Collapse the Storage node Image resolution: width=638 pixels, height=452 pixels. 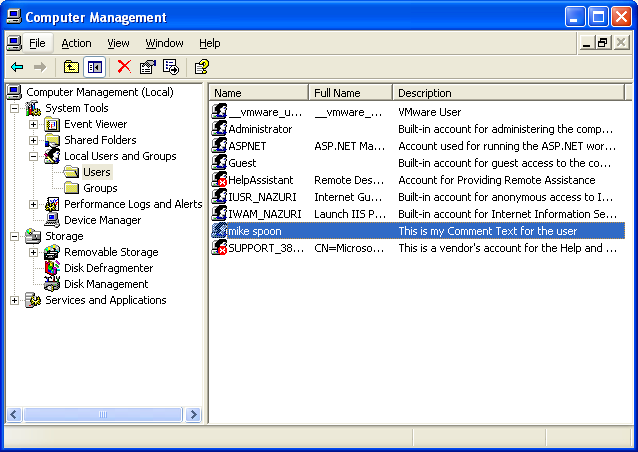tap(14, 236)
